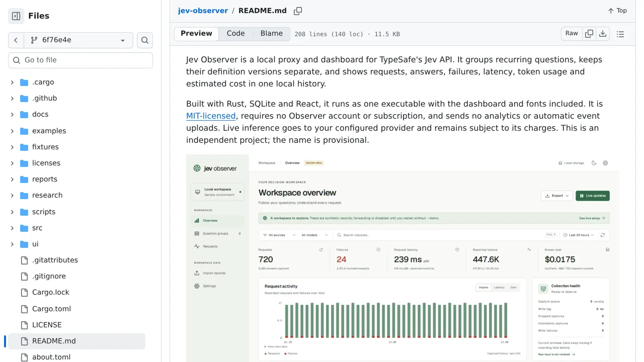
Task: Expand the reports folder chevron
Action: (12, 179)
